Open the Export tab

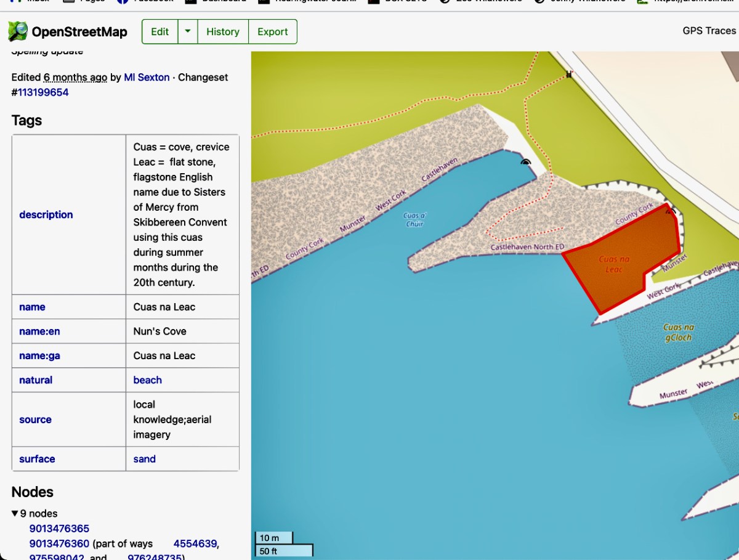[x=272, y=31]
